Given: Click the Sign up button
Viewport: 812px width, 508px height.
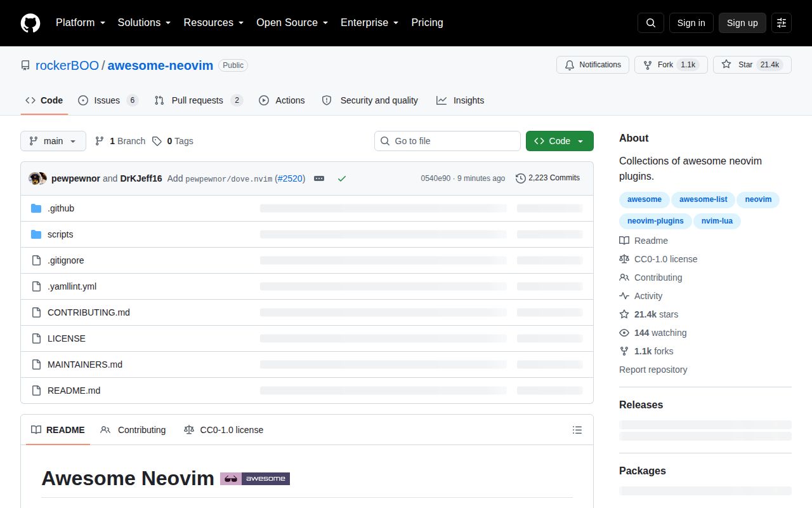Looking at the screenshot, I should tap(742, 23).
